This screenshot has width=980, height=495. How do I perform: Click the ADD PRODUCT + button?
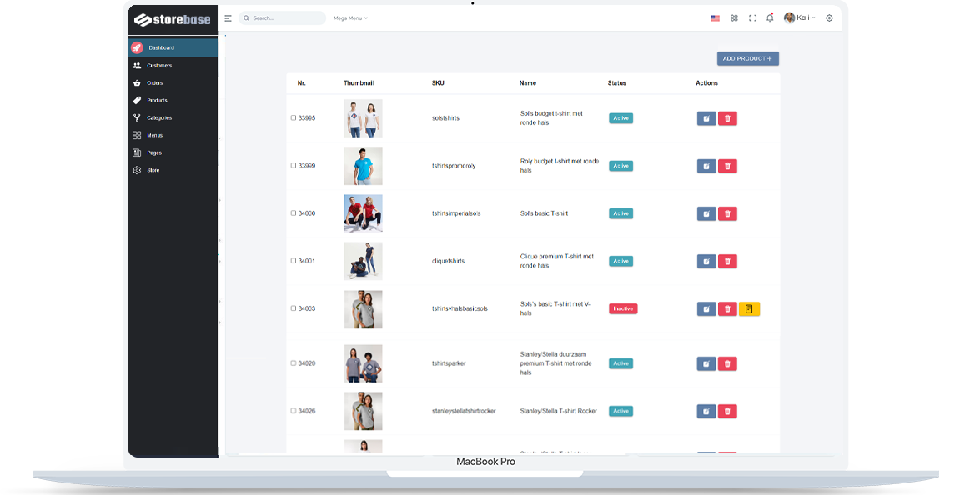pos(747,58)
